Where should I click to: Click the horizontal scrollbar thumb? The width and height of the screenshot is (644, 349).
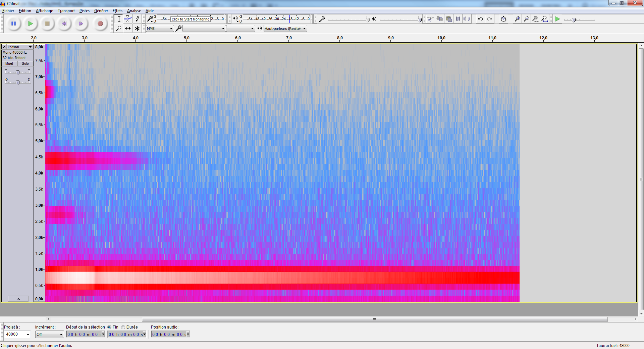(375, 319)
